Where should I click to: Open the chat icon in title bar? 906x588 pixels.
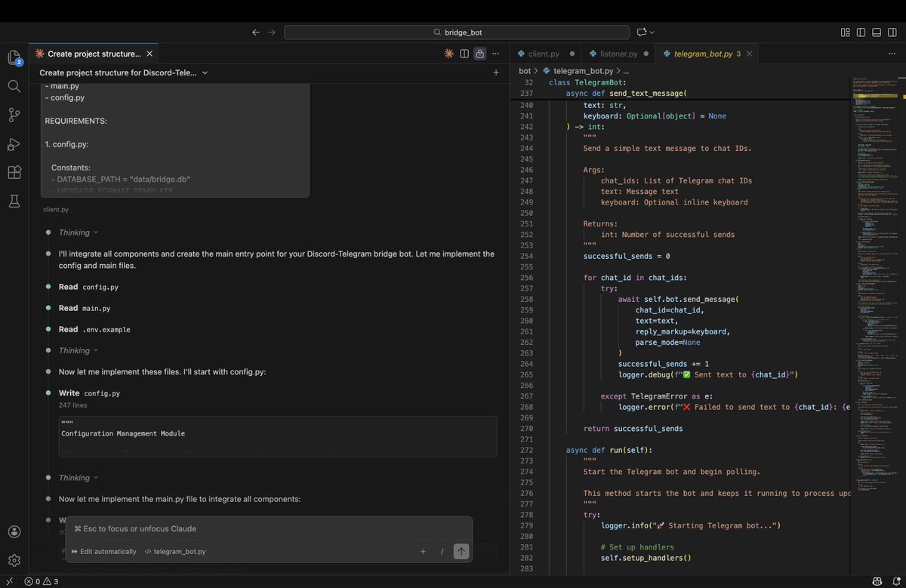pyautogui.click(x=641, y=32)
